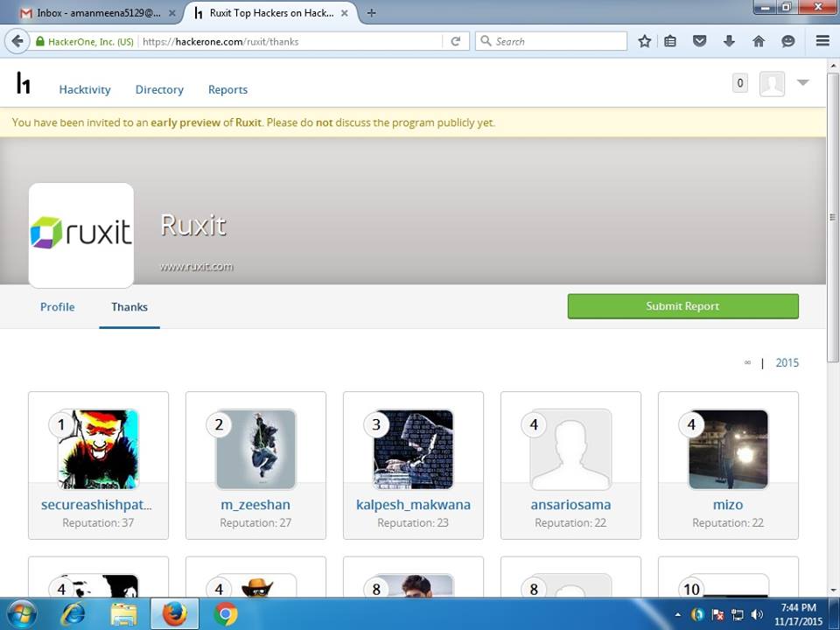Save page to Pocket icon
This screenshot has width=840, height=630.
click(700, 41)
